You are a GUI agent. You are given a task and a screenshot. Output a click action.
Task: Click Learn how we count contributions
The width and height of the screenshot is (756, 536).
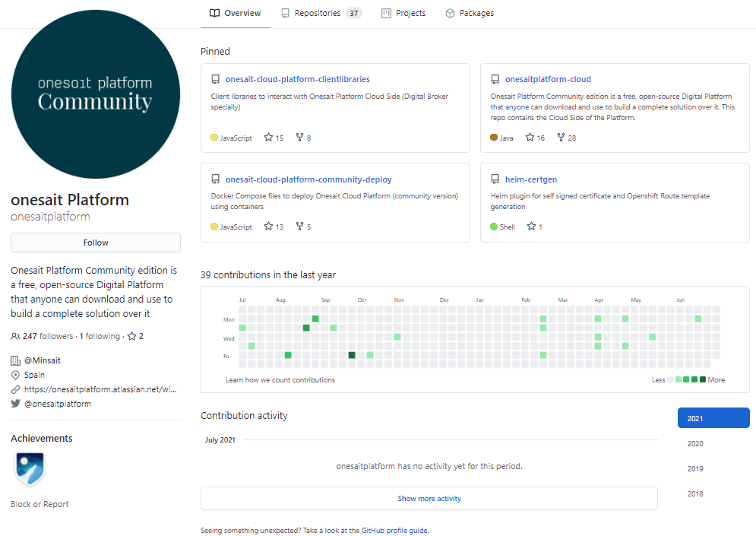pos(280,379)
